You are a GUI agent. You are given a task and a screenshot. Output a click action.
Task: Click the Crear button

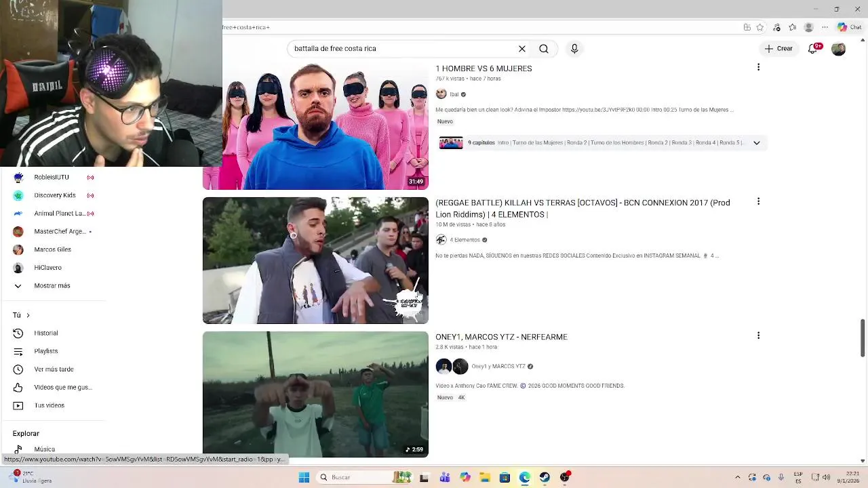(x=778, y=49)
